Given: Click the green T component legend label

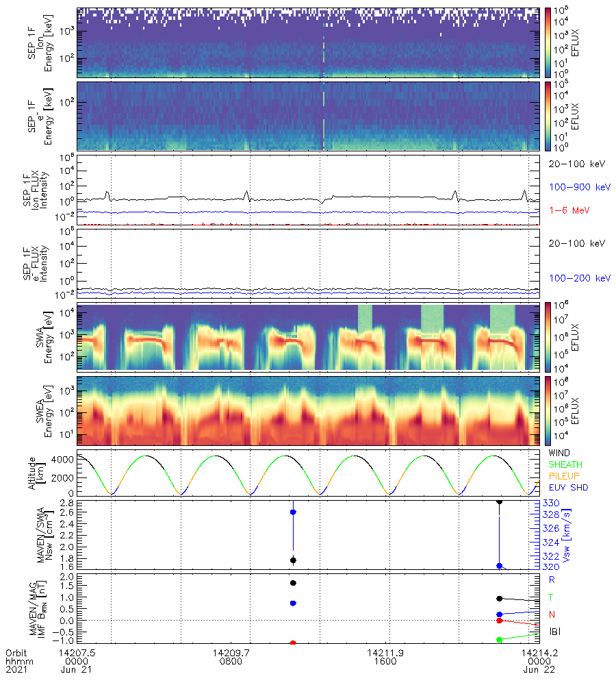Looking at the screenshot, I should click(x=552, y=597).
